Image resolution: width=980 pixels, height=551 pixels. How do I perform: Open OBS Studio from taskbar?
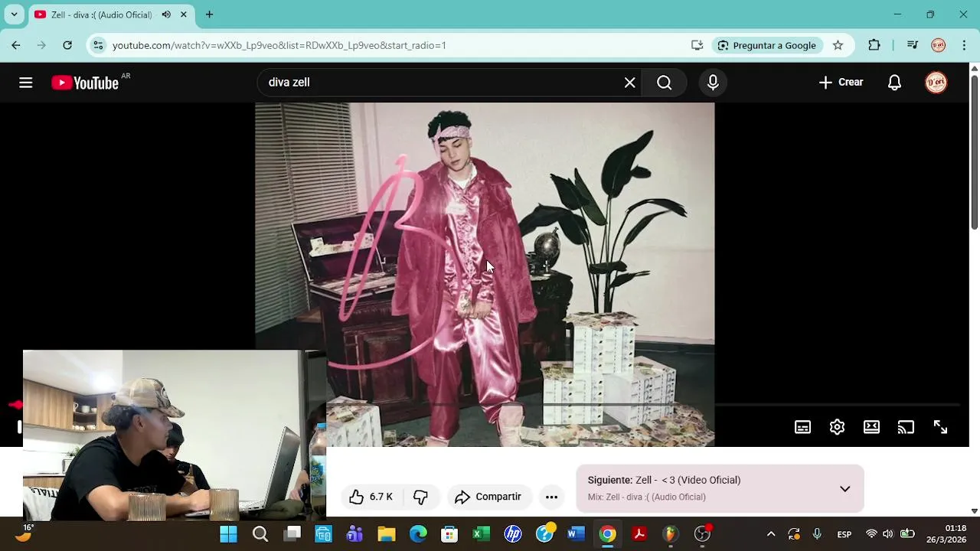pos(702,534)
